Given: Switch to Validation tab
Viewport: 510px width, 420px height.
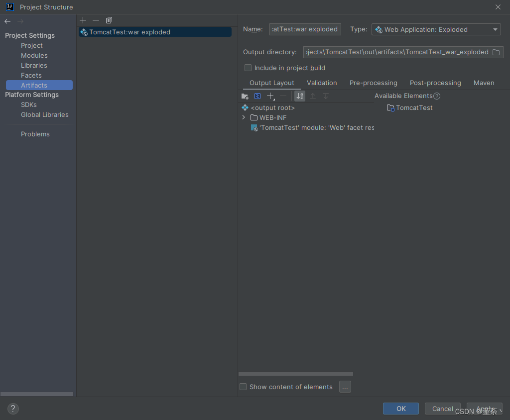Looking at the screenshot, I should [x=322, y=83].
